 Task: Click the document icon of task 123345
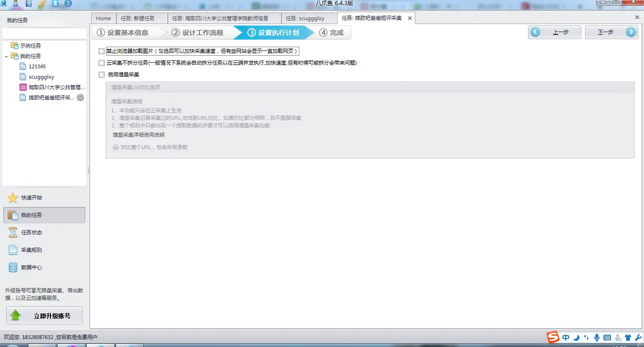pyautogui.click(x=23, y=66)
